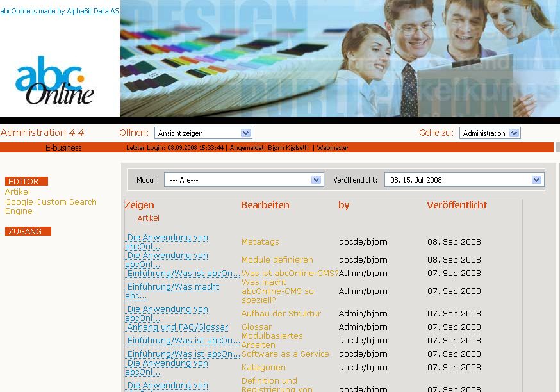Screen dimensions: 560x392
Task: Open the 'Gehe zu' Administration dropdown
Action: pyautogui.click(x=490, y=133)
